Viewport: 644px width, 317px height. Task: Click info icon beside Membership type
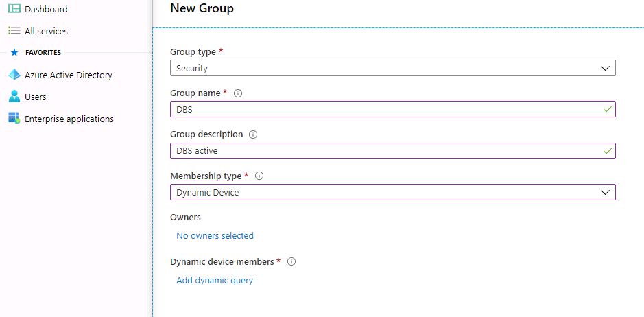(259, 176)
